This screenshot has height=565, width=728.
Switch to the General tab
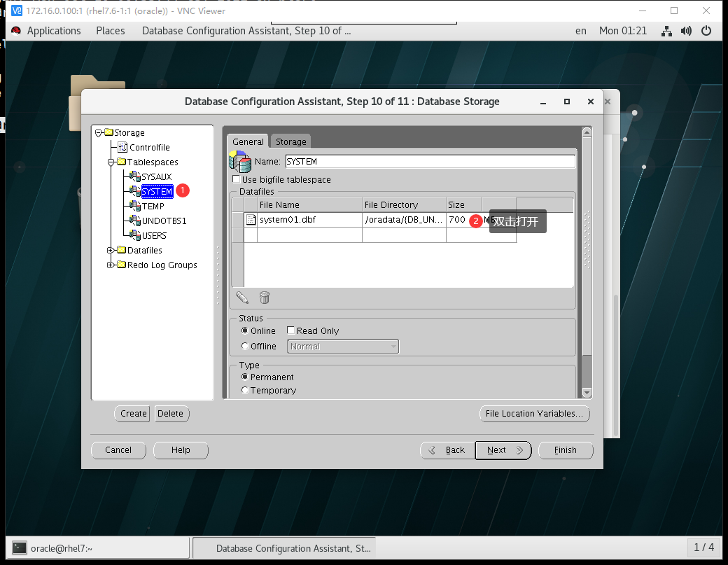248,141
